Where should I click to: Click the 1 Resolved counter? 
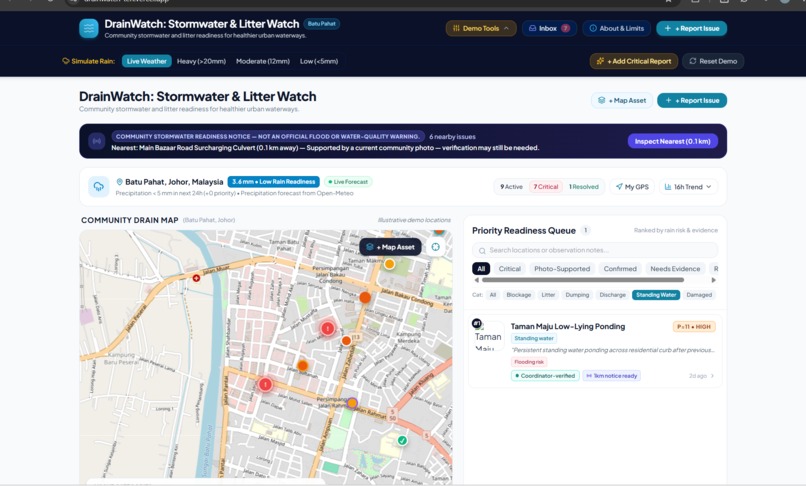pos(583,187)
